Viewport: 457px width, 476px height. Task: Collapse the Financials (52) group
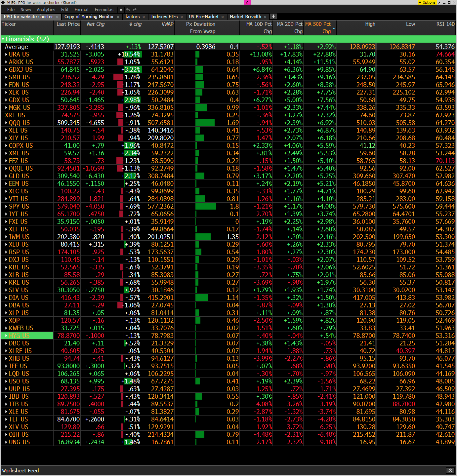pos(3,39)
